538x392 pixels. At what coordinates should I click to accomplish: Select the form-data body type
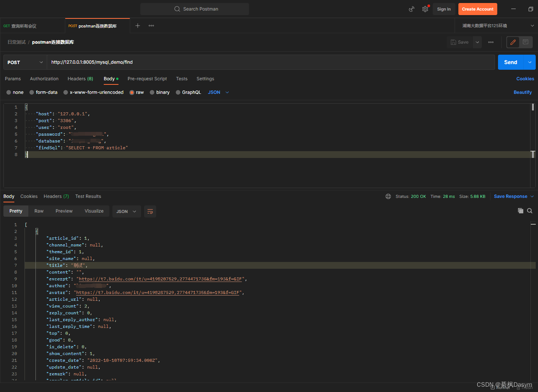(43, 92)
